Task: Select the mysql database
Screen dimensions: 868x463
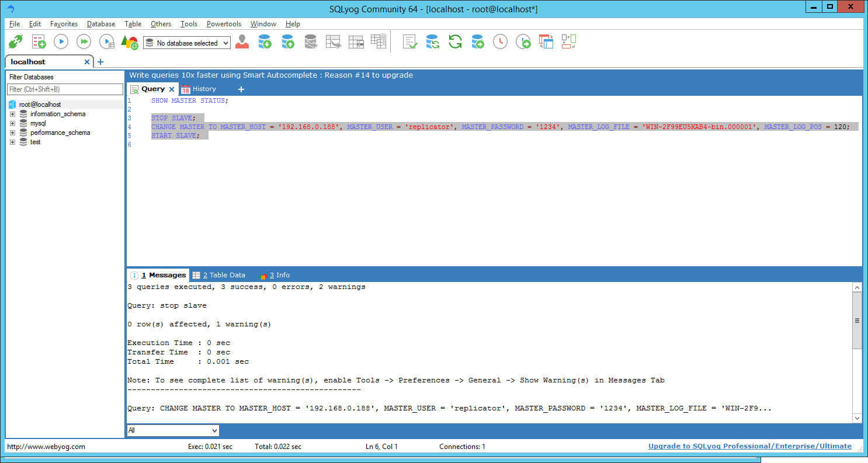Action: point(38,123)
